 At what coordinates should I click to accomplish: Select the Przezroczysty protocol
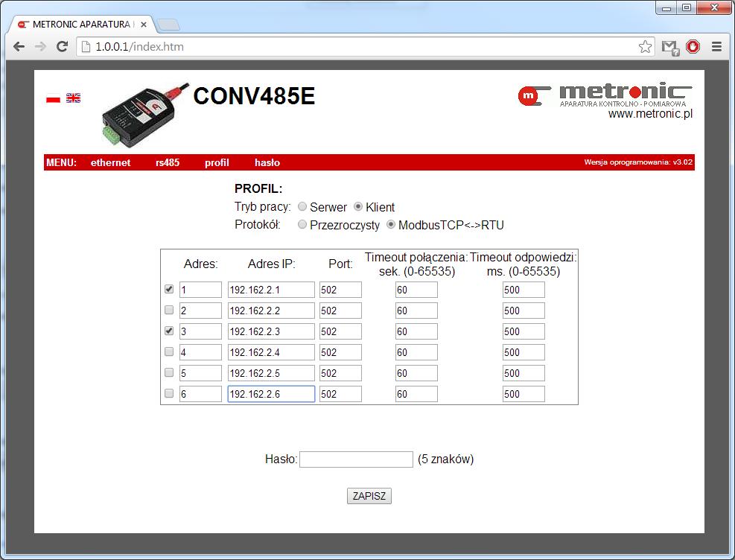[302, 225]
